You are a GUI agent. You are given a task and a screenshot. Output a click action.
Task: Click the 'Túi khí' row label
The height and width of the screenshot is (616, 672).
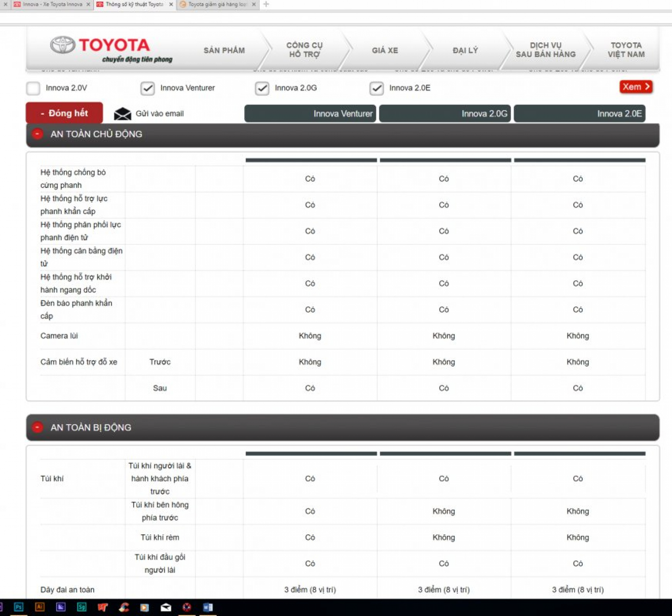click(52, 479)
